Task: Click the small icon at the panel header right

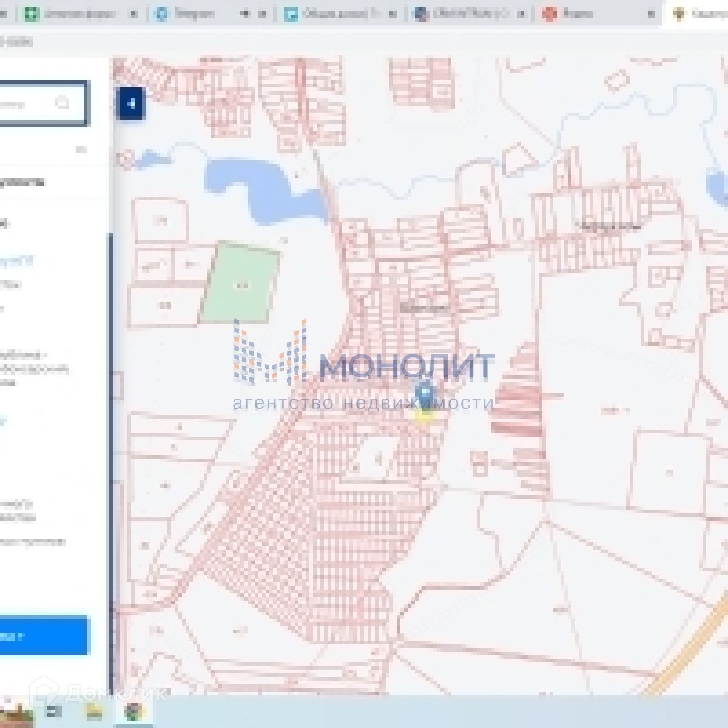Action: point(81,150)
